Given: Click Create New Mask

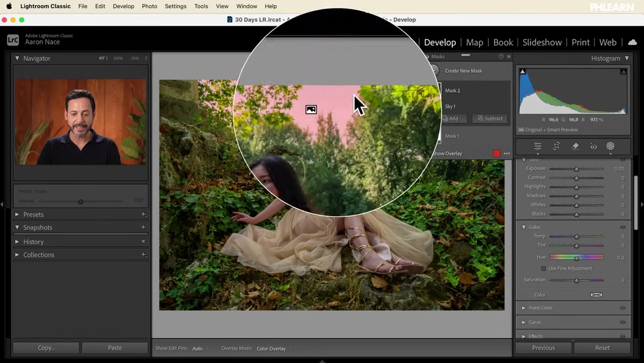Looking at the screenshot, I should tap(464, 71).
